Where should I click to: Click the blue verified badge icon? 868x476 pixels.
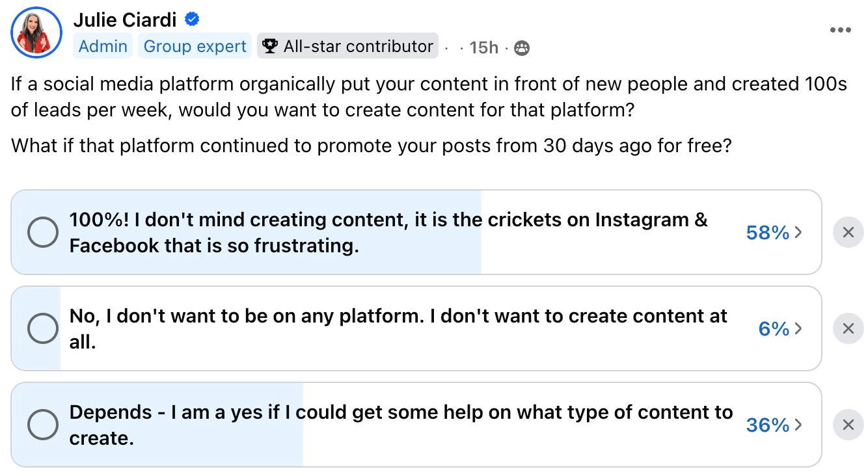191,20
